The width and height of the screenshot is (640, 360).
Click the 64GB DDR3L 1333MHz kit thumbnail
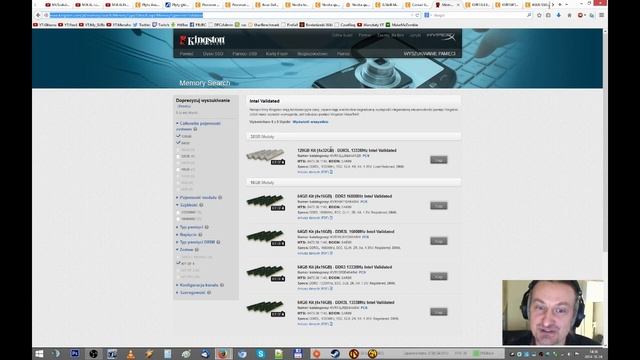click(x=266, y=309)
